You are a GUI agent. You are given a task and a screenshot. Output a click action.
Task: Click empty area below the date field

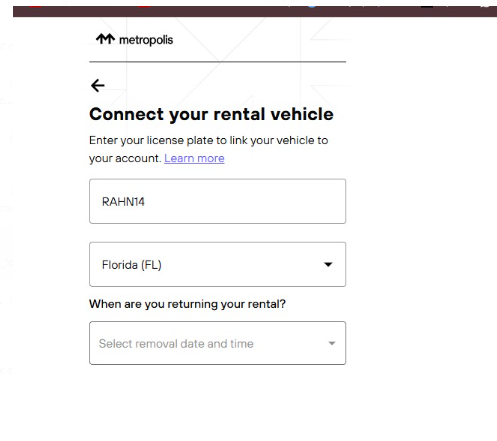click(217, 400)
